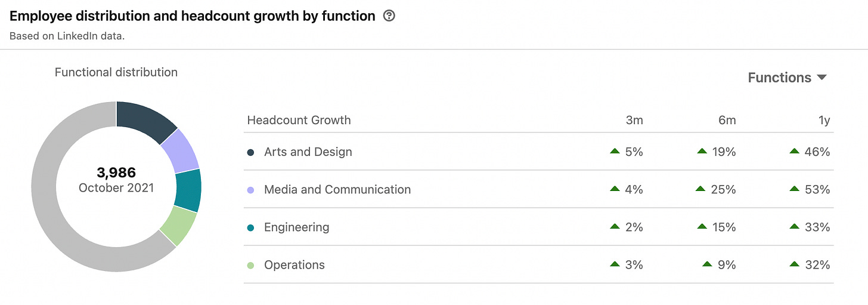
Task: Click the 1y column header
Action: point(824,120)
